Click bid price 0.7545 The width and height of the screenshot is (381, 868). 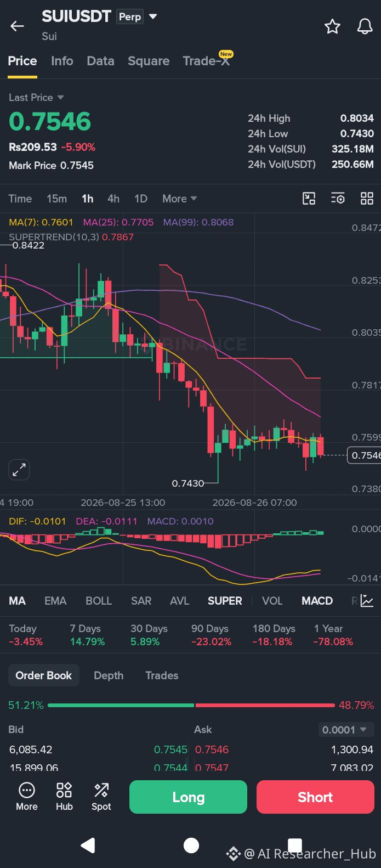pos(170,749)
